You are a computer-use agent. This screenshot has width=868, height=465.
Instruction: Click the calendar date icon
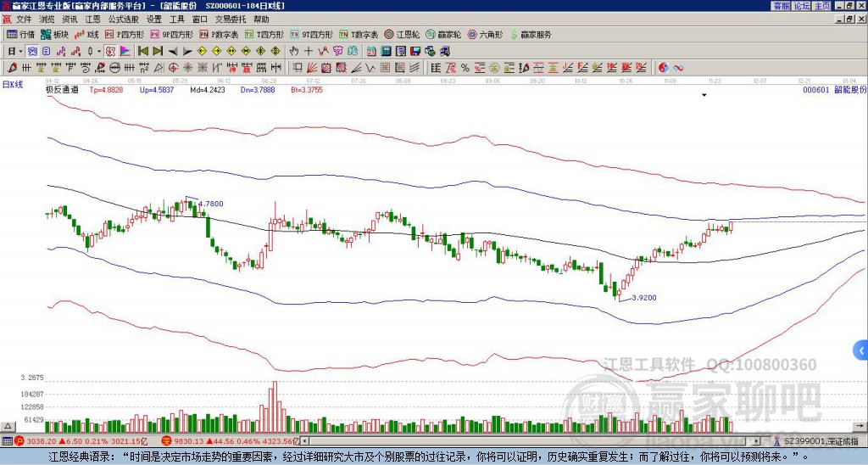point(371,52)
